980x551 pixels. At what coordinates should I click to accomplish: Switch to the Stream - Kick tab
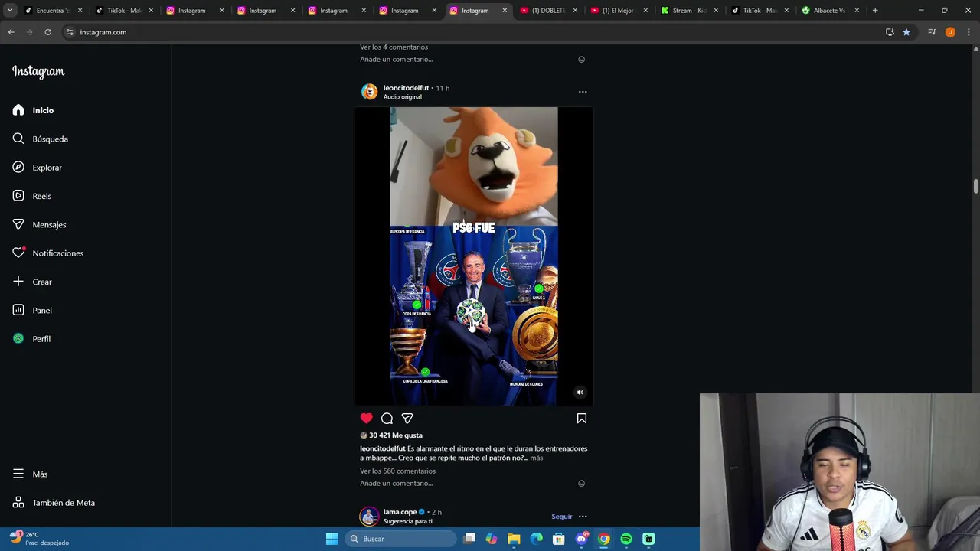pos(689,11)
